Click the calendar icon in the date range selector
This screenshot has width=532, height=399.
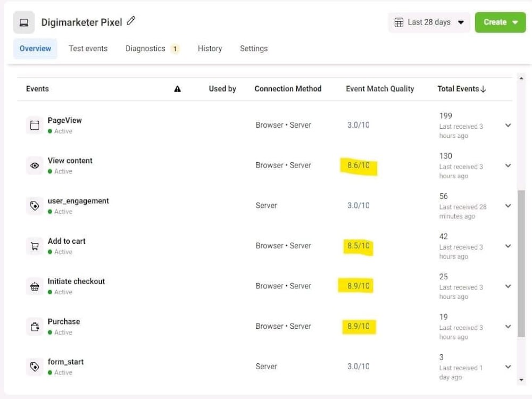399,22
